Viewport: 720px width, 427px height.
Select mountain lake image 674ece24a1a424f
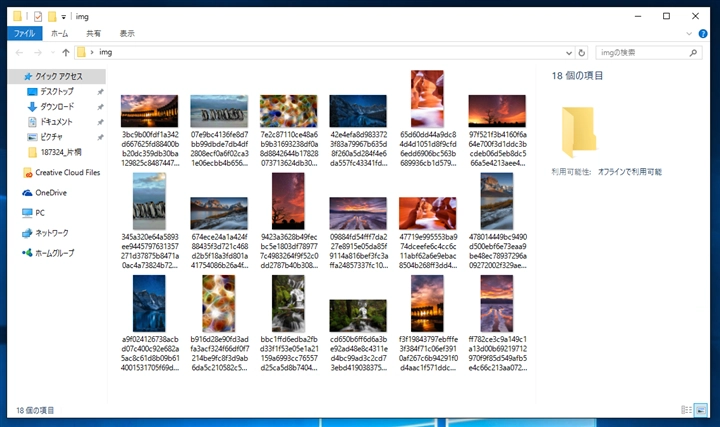point(219,214)
